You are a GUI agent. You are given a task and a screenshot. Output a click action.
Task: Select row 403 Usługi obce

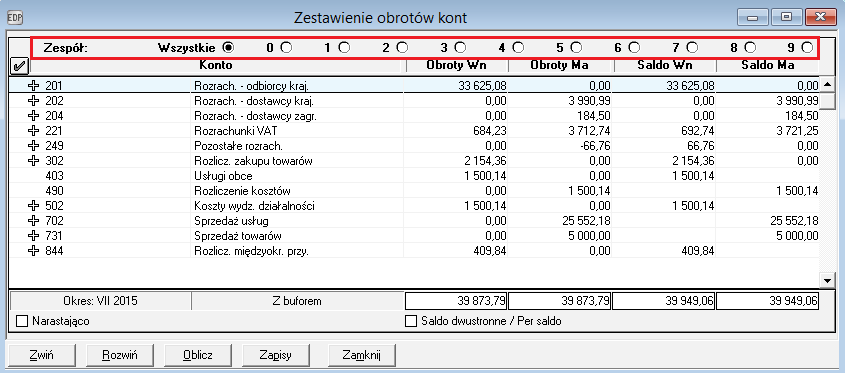(x=415, y=176)
